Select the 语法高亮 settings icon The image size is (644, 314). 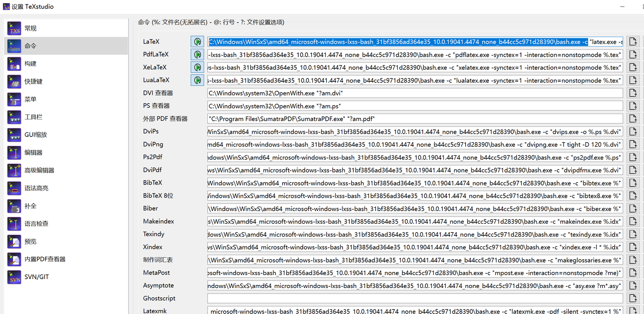[x=14, y=188]
